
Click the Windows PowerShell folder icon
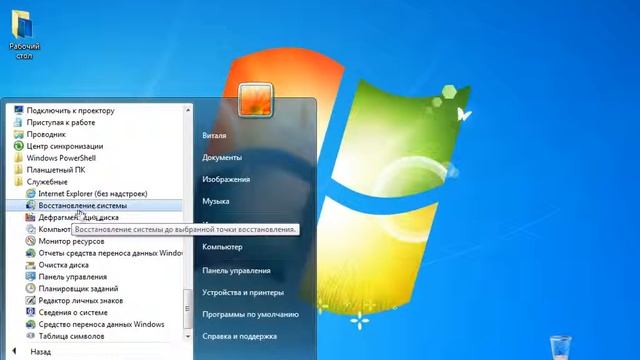click(18, 158)
